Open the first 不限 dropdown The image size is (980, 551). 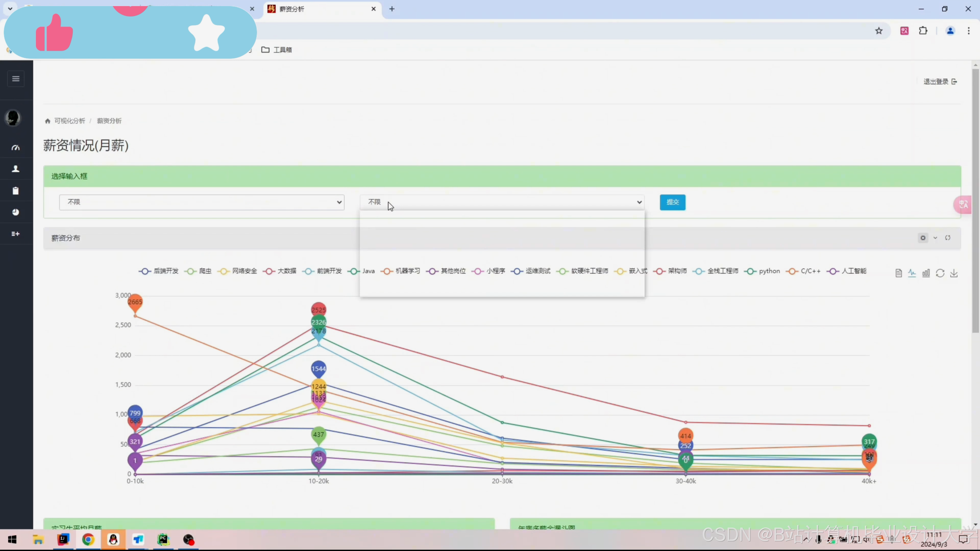pos(202,202)
